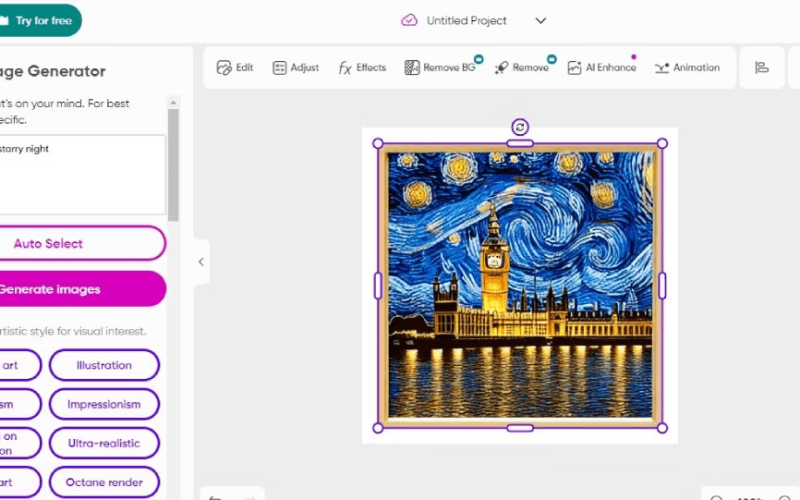Select the starry night Big Ben image
The image size is (800, 500).
(520, 286)
